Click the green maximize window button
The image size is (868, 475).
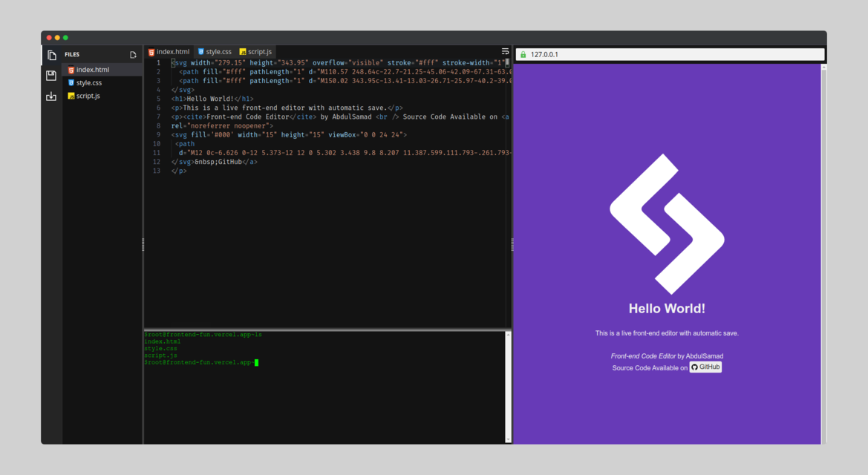(x=65, y=38)
